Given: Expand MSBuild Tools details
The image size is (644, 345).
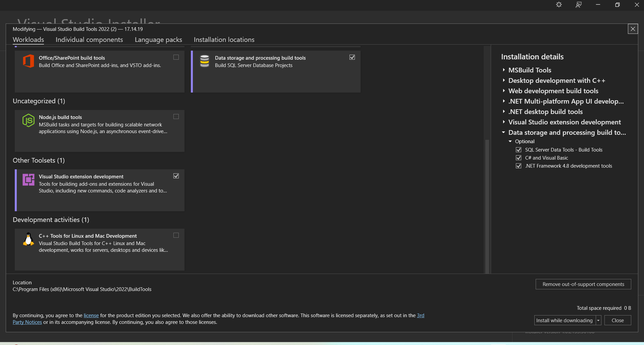Looking at the screenshot, I should [x=504, y=70].
